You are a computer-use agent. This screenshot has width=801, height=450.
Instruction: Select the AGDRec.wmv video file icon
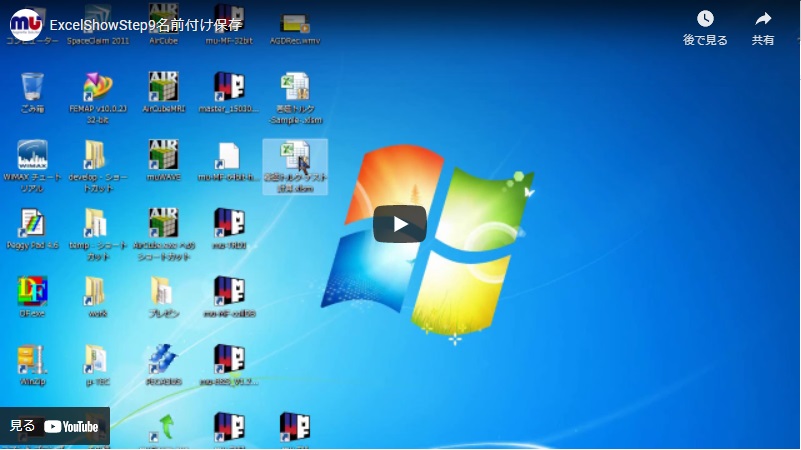pos(295,28)
